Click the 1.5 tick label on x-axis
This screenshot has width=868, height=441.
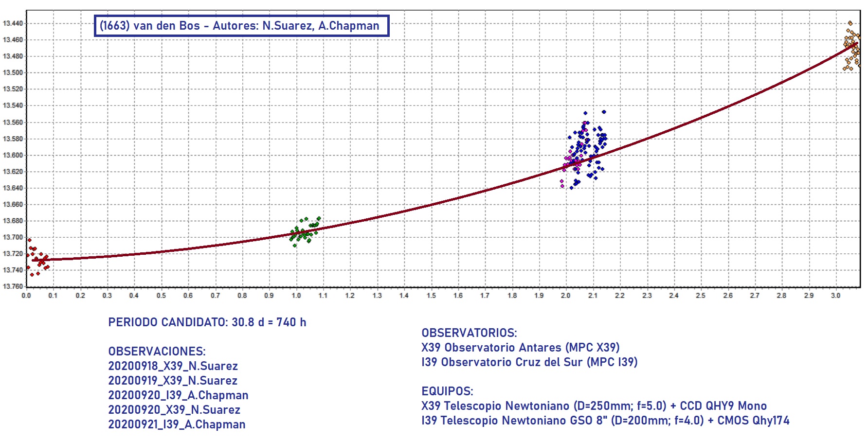coord(431,296)
